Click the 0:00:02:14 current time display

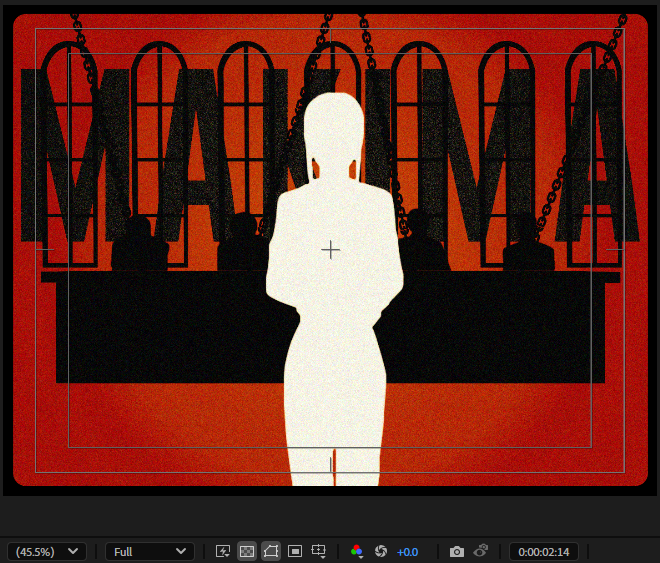pyautogui.click(x=543, y=552)
